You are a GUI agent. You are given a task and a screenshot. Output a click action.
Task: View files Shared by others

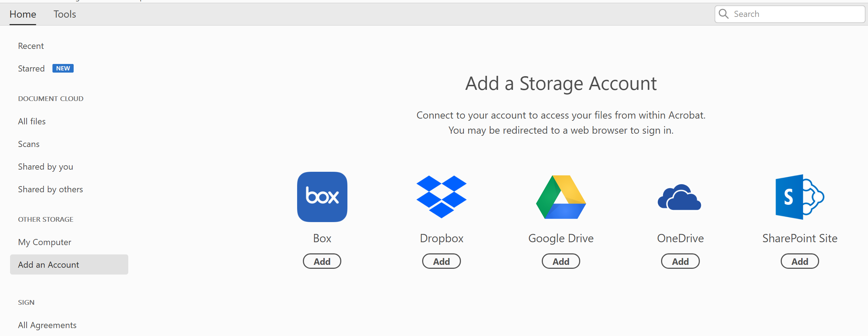(x=50, y=189)
